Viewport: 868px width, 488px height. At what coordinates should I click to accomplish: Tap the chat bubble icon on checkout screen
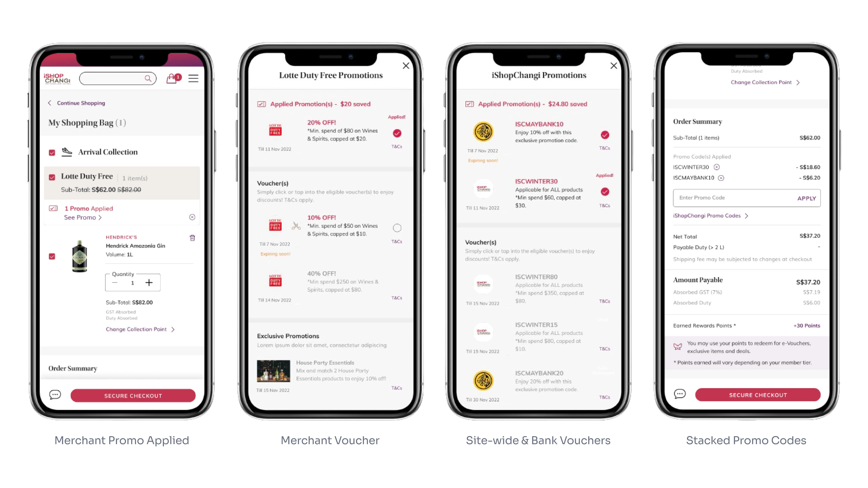pyautogui.click(x=680, y=394)
